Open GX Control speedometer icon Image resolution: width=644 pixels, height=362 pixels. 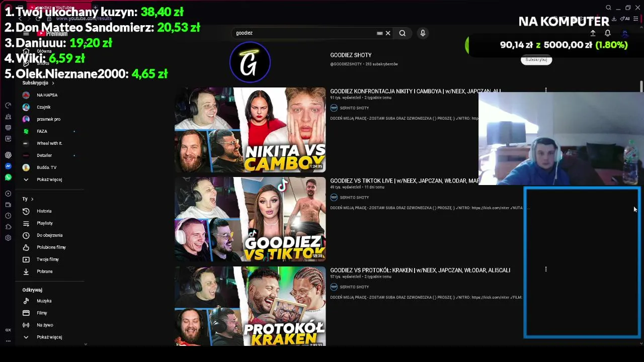[x=8, y=106]
